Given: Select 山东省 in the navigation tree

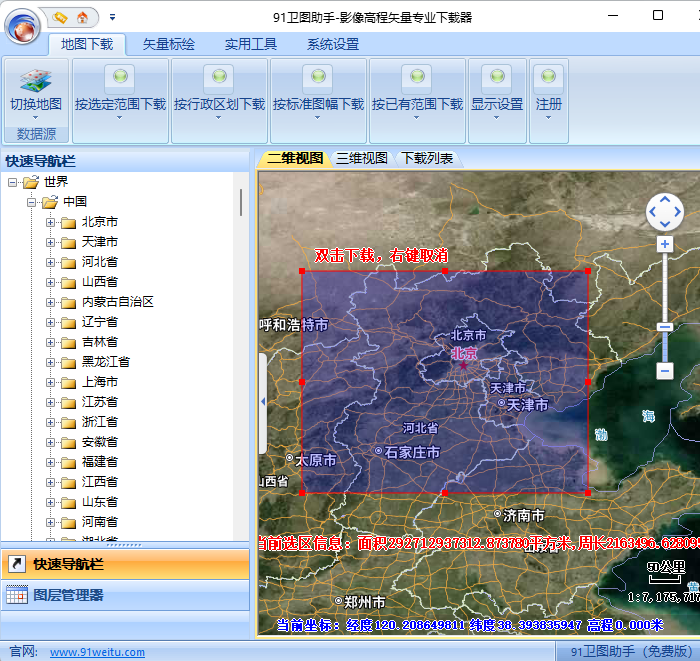Looking at the screenshot, I should point(100,502).
